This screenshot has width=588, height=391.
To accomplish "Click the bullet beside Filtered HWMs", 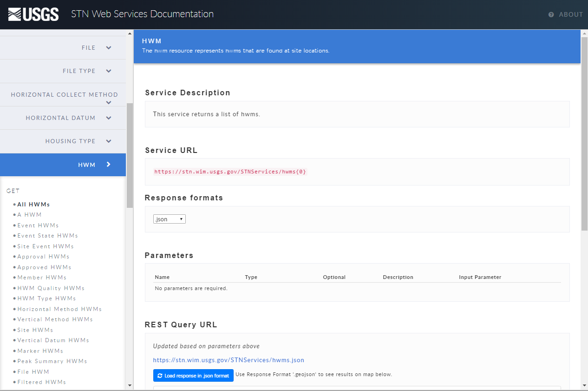I will (14, 382).
